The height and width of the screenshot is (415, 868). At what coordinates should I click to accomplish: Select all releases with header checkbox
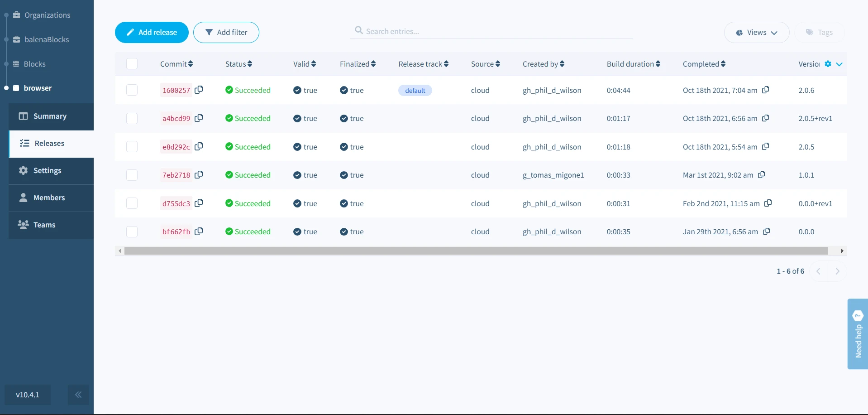[132, 64]
